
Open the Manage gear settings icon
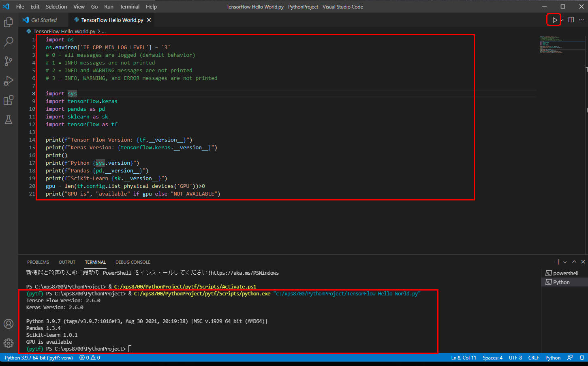[9, 343]
